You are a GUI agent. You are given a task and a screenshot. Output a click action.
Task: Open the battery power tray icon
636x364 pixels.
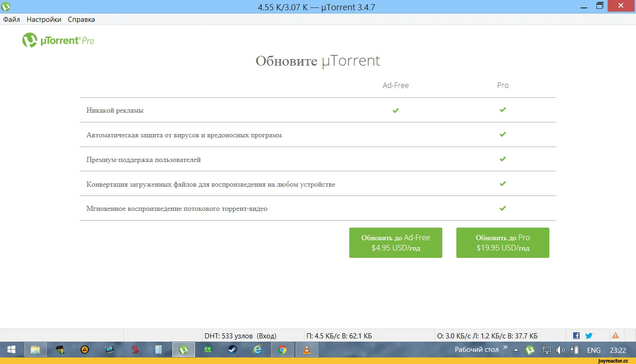tap(575, 350)
